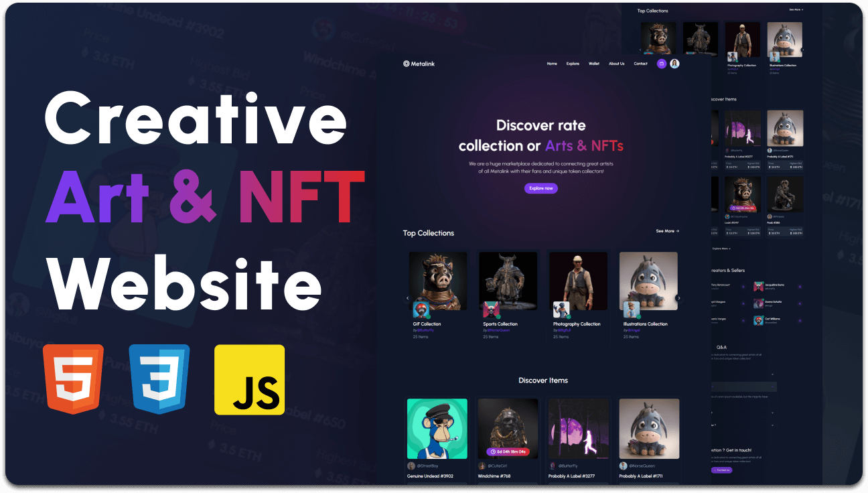Open the Sports Collection viking image
This screenshot has width=868, height=493.
[508, 281]
